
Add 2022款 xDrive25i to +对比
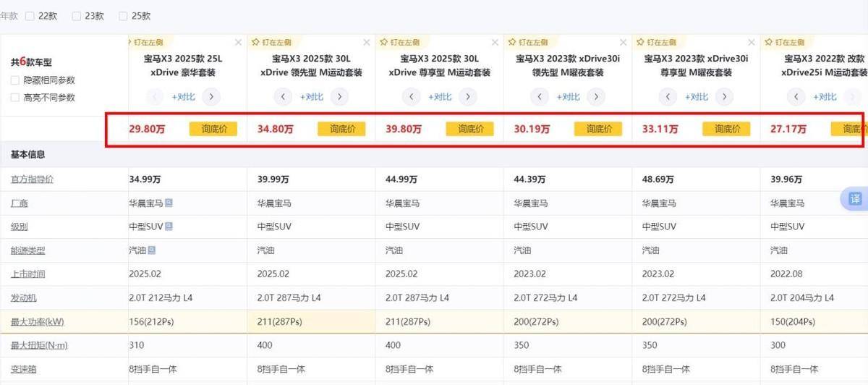coord(825,97)
